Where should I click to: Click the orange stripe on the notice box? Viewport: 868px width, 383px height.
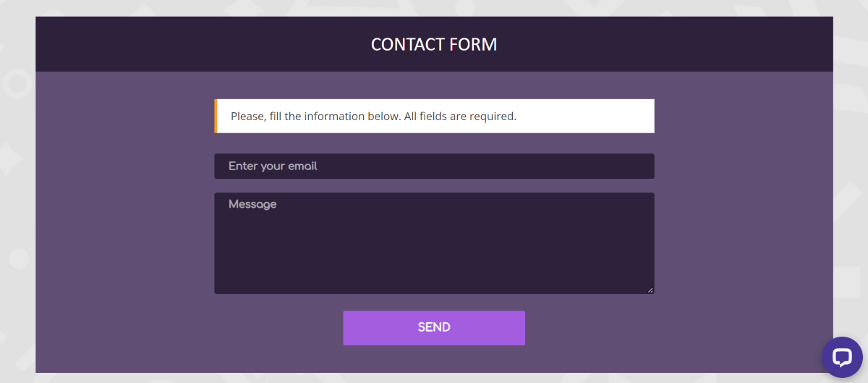pos(216,116)
